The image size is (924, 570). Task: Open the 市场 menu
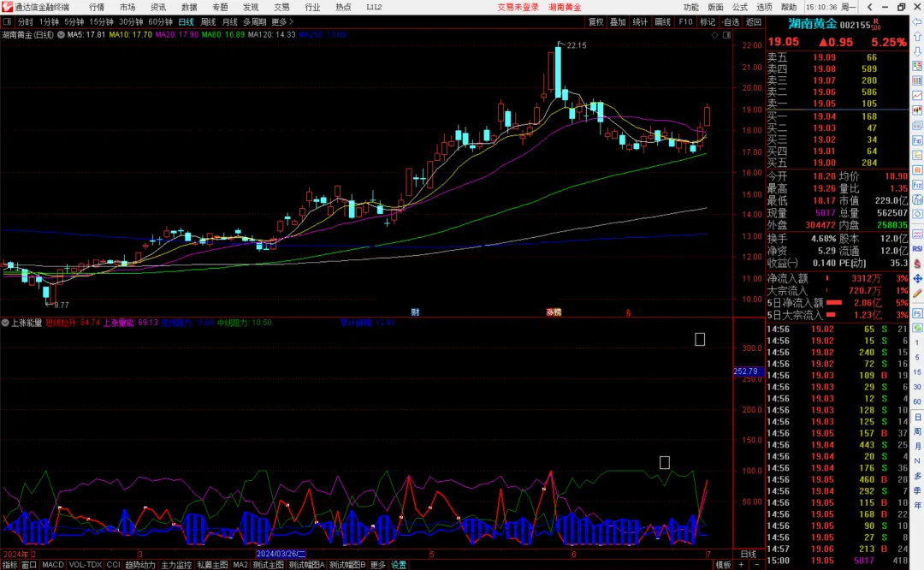coord(127,7)
